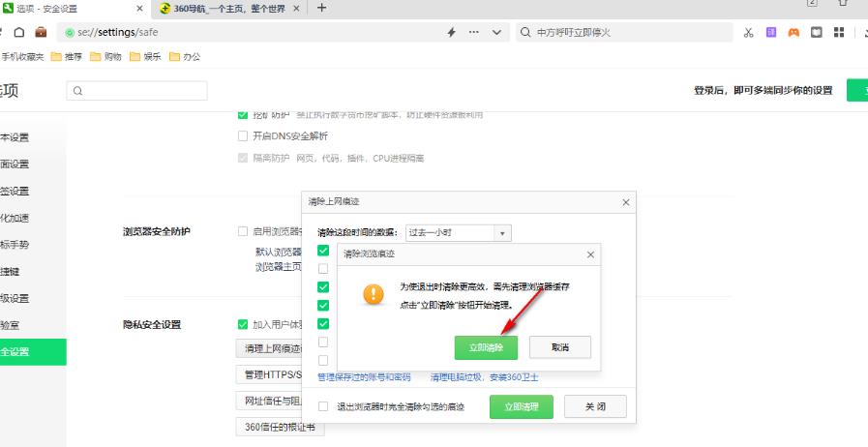Open the four-squares extensions grid icon
The height and width of the screenshot is (447, 868).
tap(839, 32)
